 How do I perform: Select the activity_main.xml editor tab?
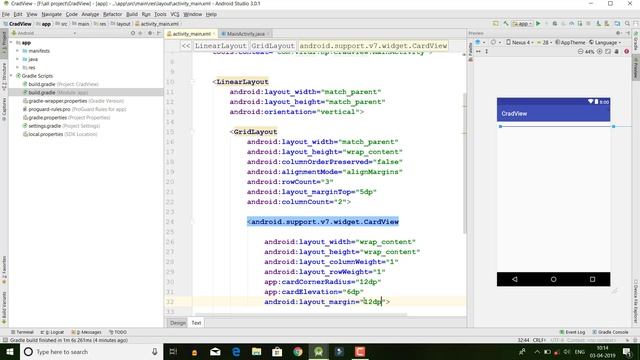tap(191, 33)
